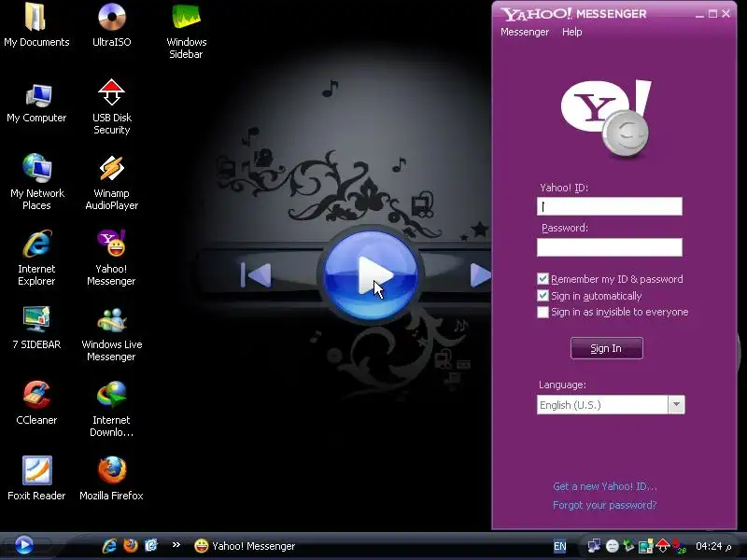This screenshot has height=560, width=747.
Task: Click the Yahoo! ID input field
Action: 610,206
